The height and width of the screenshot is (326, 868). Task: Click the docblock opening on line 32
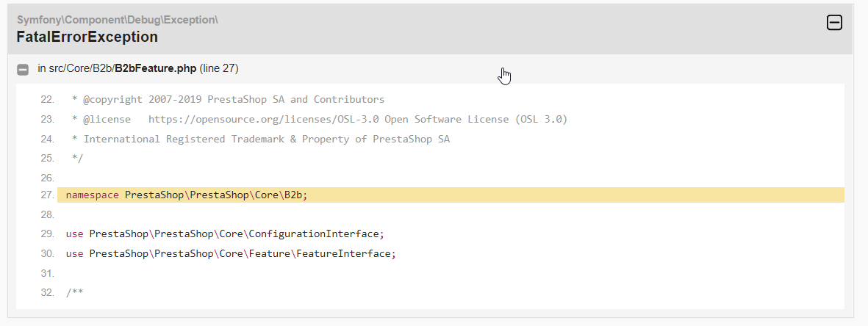pos(75,292)
